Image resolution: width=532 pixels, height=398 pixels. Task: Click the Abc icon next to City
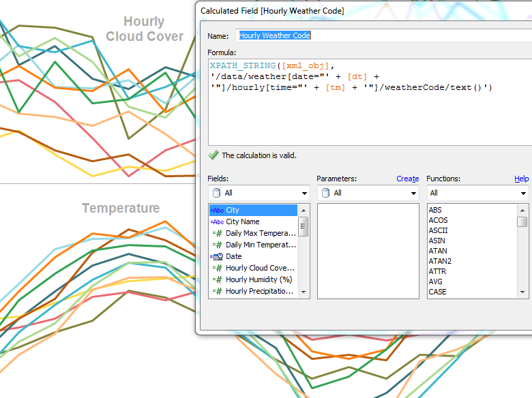[x=217, y=210]
